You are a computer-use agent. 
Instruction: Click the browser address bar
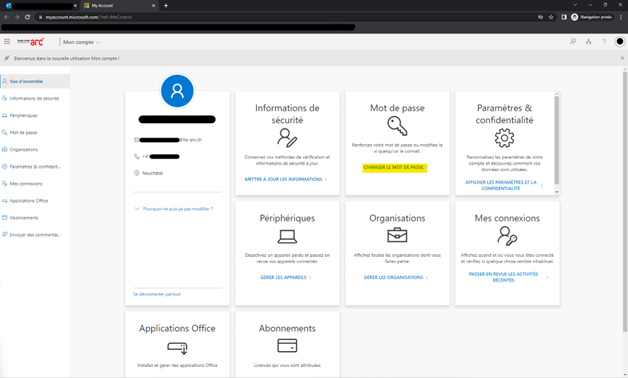tap(280, 17)
